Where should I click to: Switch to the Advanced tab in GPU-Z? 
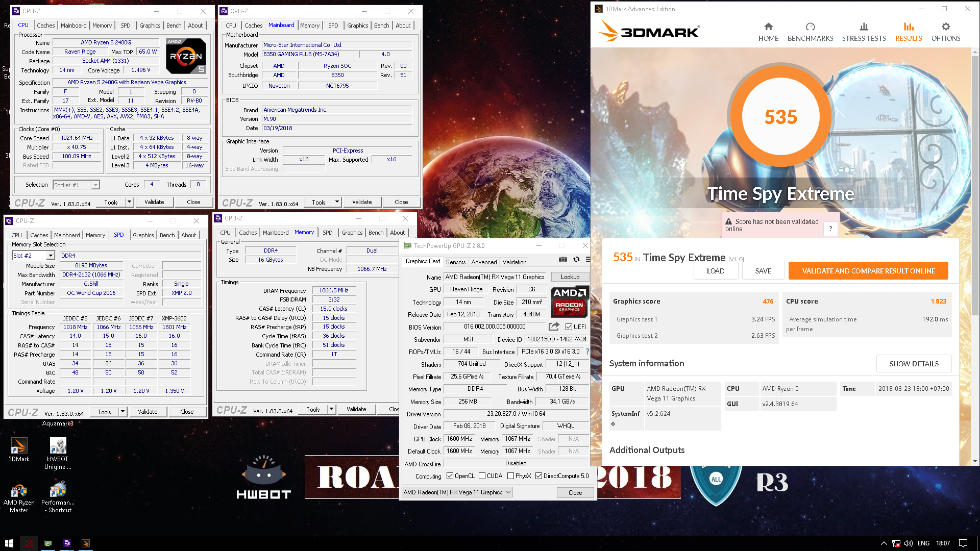tap(484, 262)
